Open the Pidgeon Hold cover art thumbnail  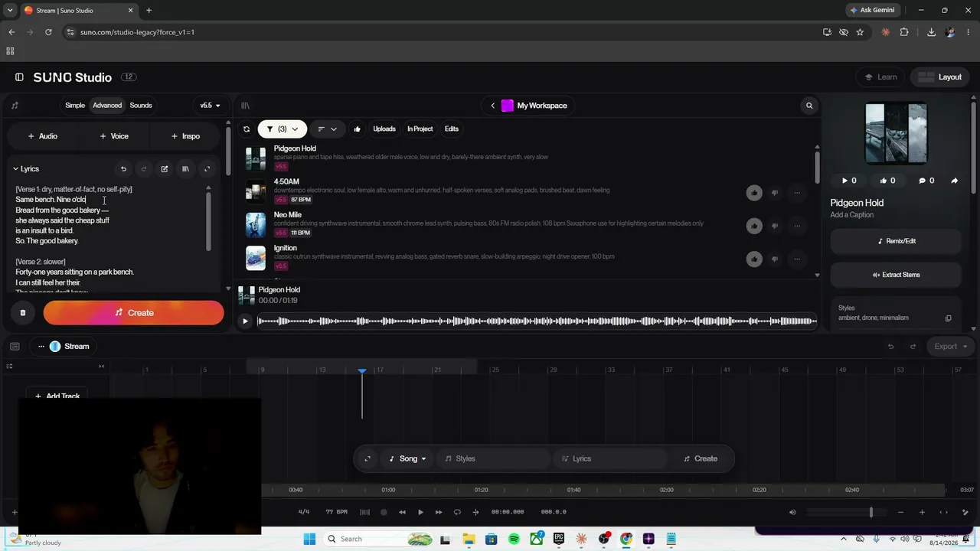point(896,133)
